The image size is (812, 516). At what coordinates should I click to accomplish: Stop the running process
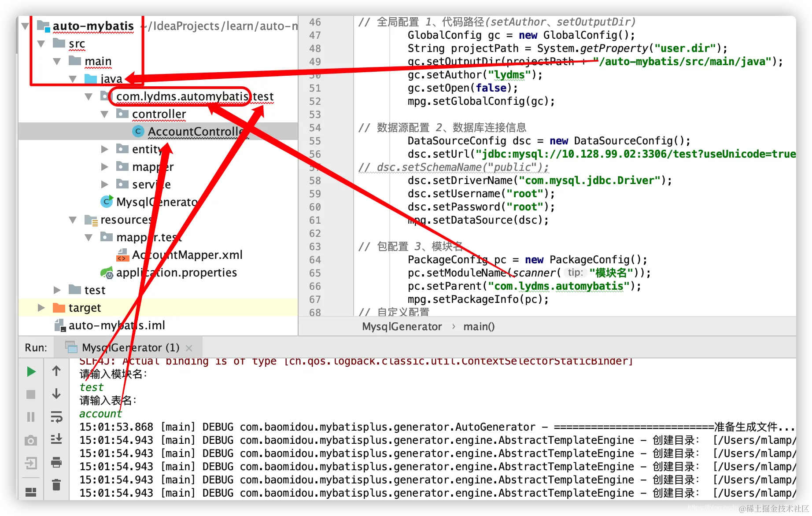(31, 394)
